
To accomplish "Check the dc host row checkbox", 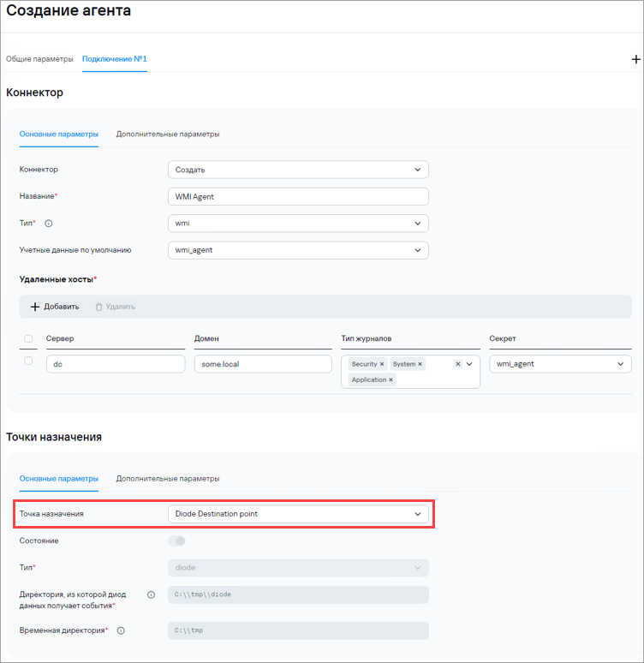I will [x=28, y=361].
